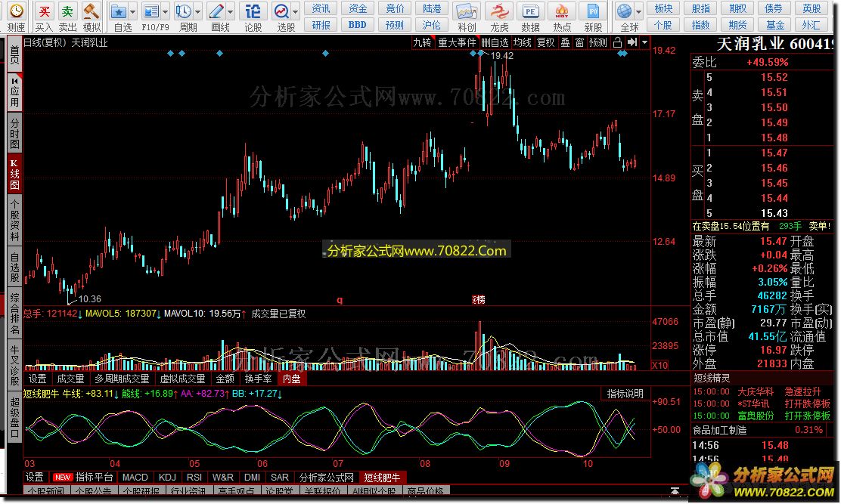Click 删自选 to remove from favorites
This screenshot has height=504, width=841.
(495, 42)
